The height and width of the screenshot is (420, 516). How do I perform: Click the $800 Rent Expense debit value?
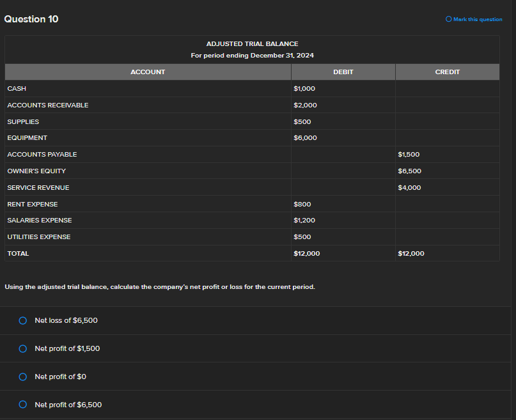tap(302, 204)
